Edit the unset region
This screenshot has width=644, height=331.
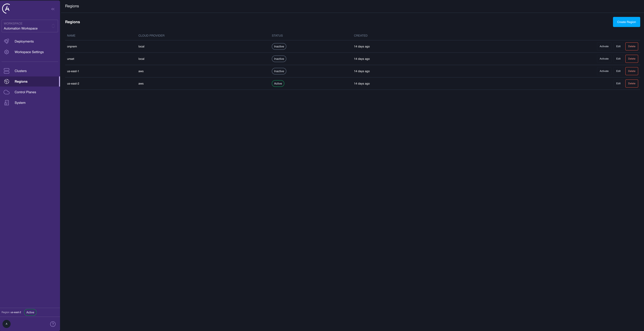[618, 59]
